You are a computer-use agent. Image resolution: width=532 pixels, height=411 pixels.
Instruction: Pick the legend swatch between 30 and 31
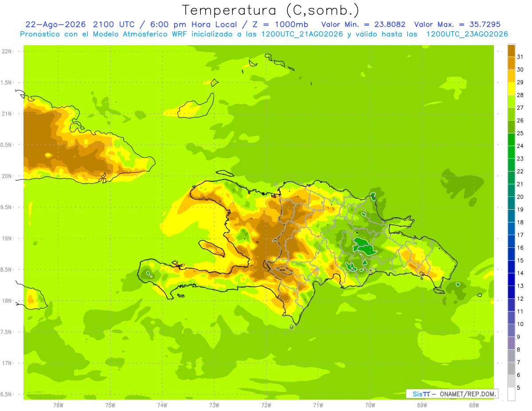pos(511,63)
